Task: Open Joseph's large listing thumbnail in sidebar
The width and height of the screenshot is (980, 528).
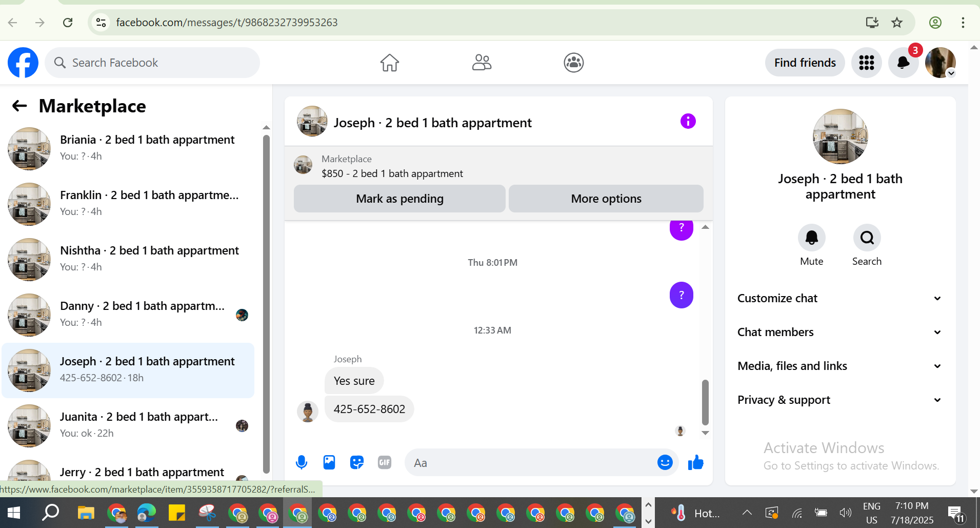Action: pos(840,136)
